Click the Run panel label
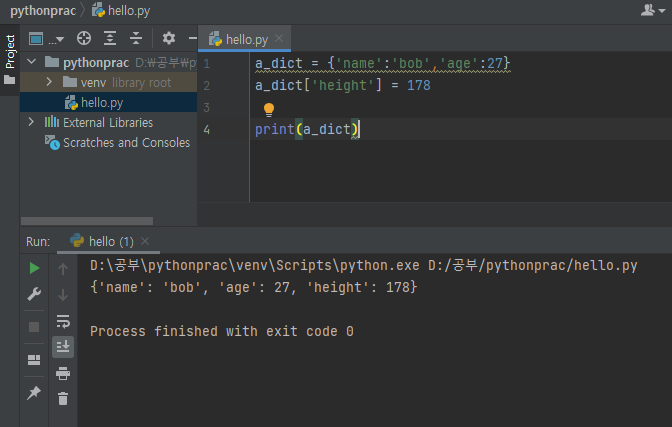Screen dimensions: 672x427 coord(38,241)
